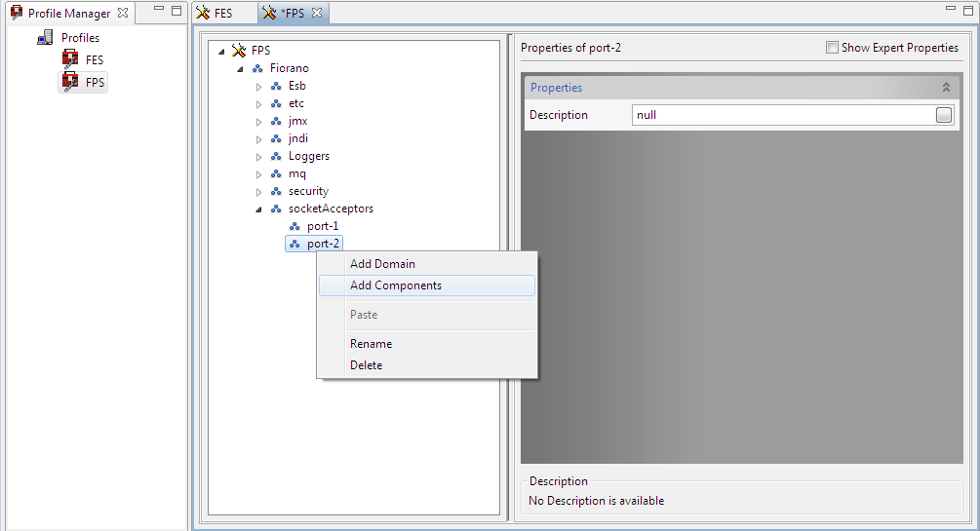Select Add Domain in context menu

click(382, 264)
